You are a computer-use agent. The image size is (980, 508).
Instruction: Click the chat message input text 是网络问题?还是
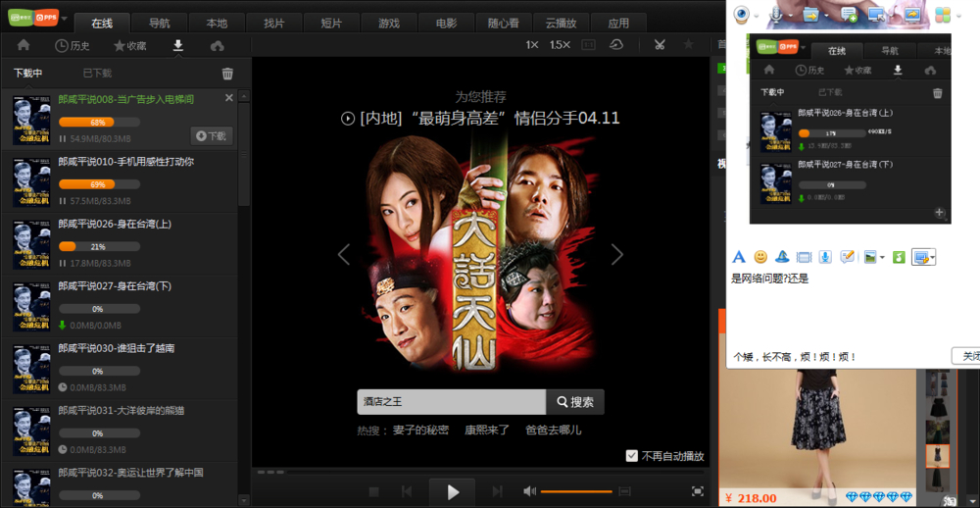pyautogui.click(x=770, y=279)
